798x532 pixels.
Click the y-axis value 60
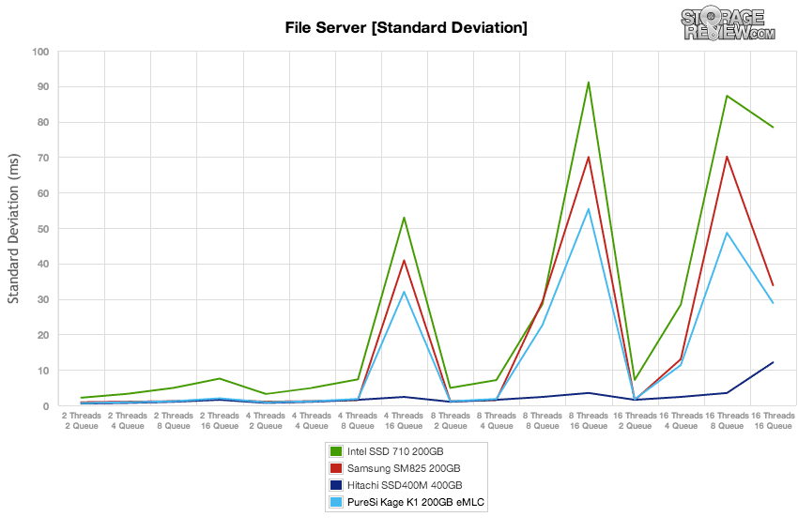point(43,193)
